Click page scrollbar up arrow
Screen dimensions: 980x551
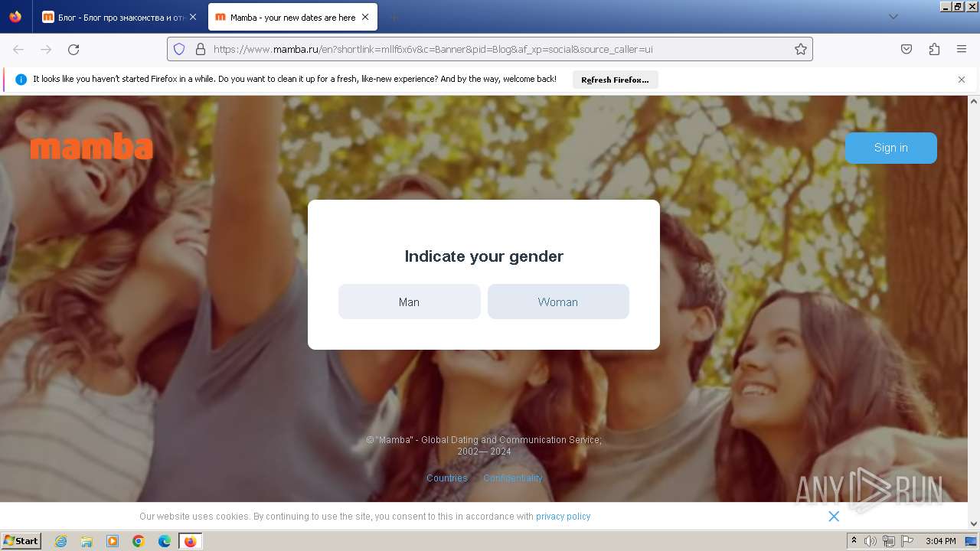pyautogui.click(x=974, y=101)
